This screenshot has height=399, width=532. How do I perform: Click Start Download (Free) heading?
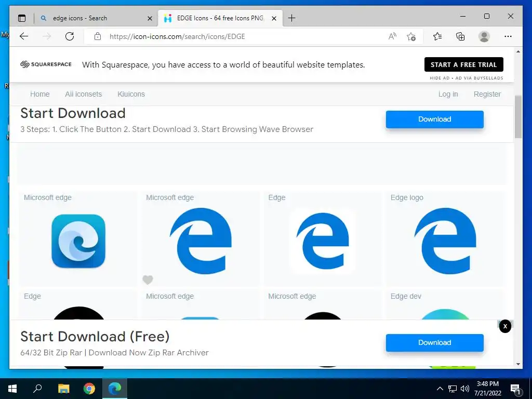[95, 337]
